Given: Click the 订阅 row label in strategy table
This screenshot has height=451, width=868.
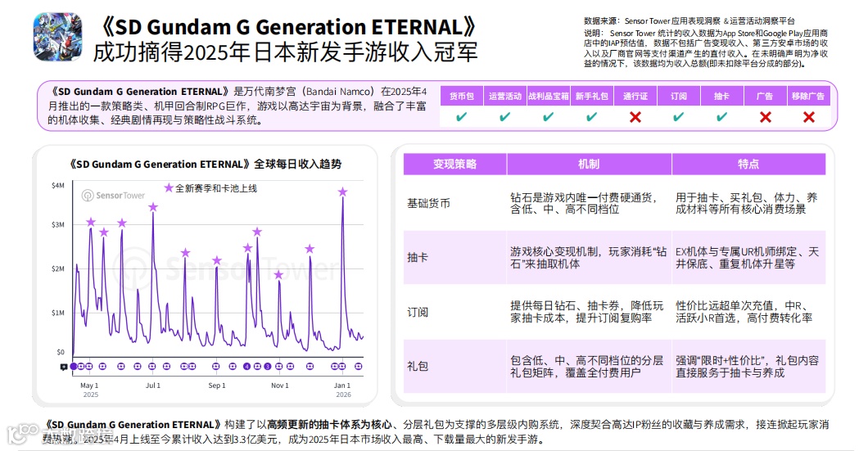Looking at the screenshot, I should coord(418,312).
